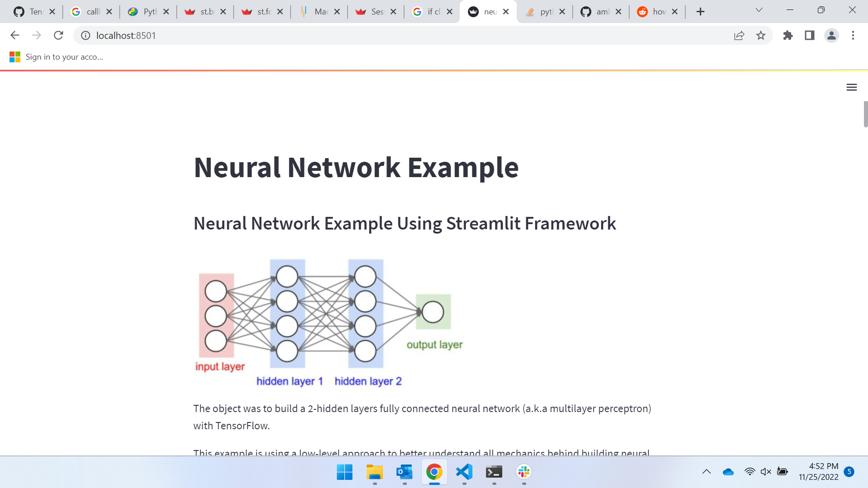Open Outlook from taskbar
Image resolution: width=868 pixels, height=488 pixels.
(404, 472)
